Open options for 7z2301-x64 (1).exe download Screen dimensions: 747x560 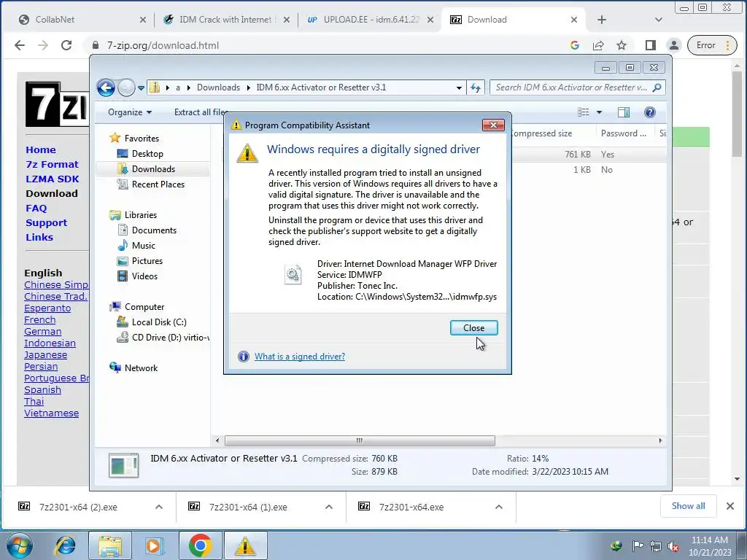pyautogui.click(x=329, y=507)
